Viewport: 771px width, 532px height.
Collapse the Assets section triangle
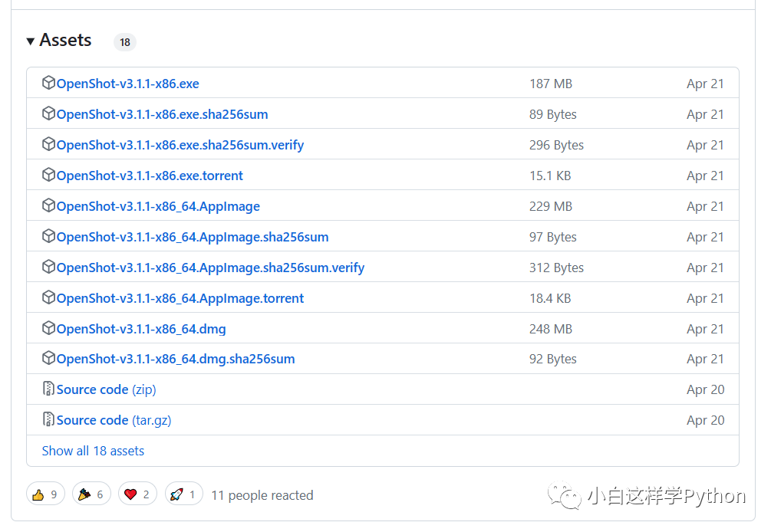point(31,41)
